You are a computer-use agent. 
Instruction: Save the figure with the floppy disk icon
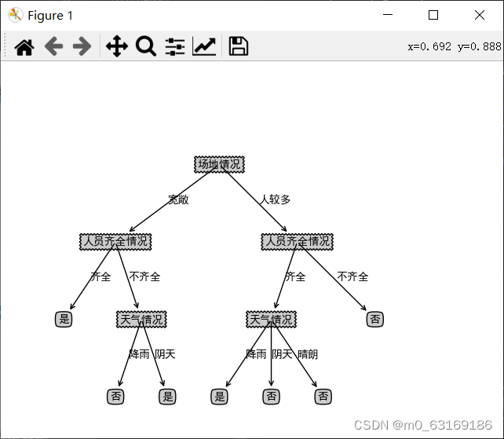pos(238,46)
